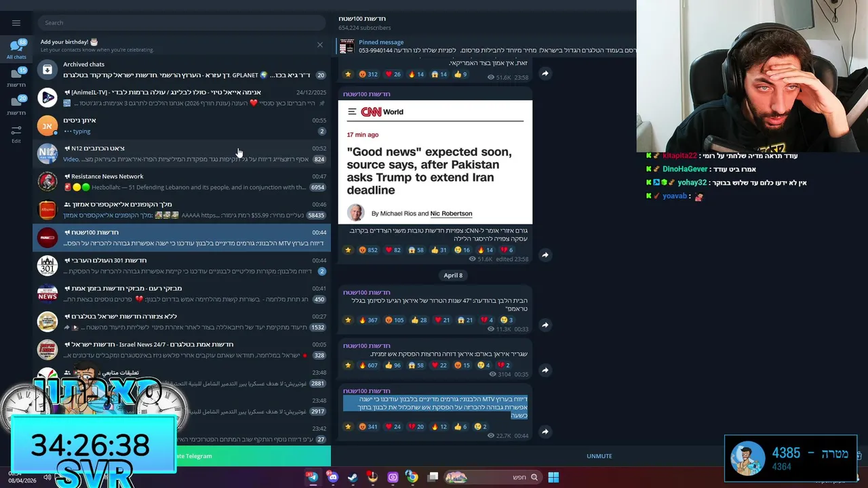This screenshot has height=488, width=868.
Task: Click the Resistance News Network avatar
Action: click(x=47, y=182)
